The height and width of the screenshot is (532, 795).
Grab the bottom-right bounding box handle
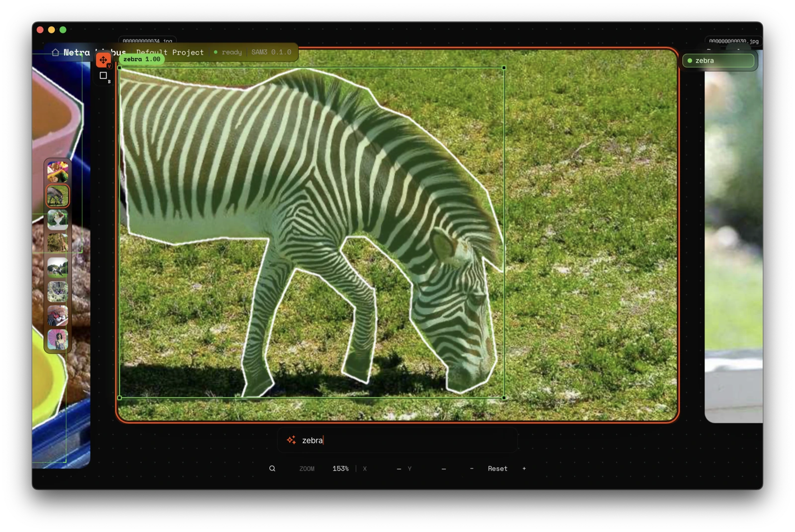504,397
